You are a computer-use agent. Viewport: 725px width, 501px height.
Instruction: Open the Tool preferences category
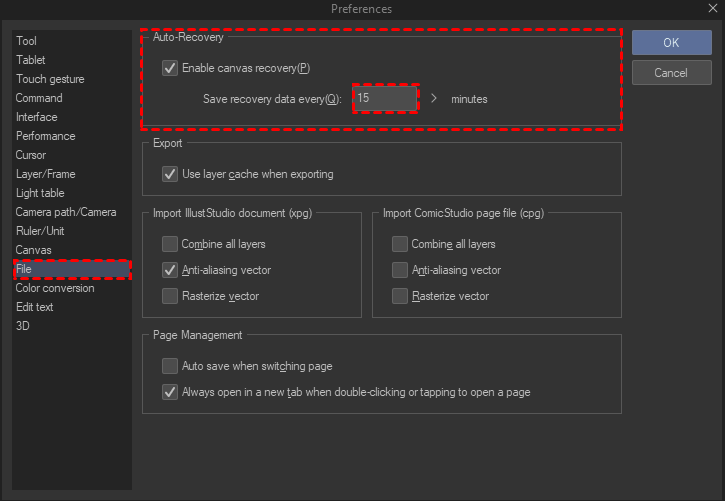pyautogui.click(x=27, y=41)
